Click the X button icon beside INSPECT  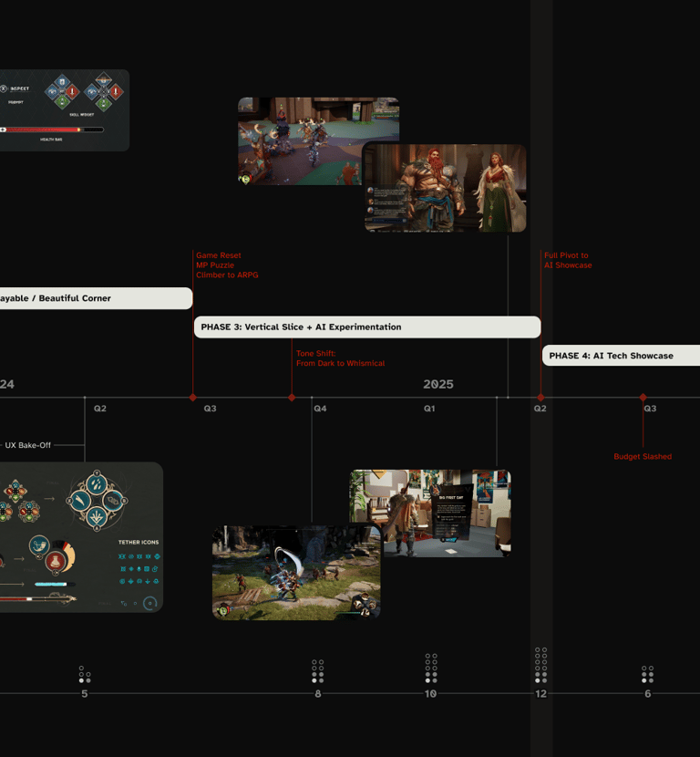coord(4,88)
